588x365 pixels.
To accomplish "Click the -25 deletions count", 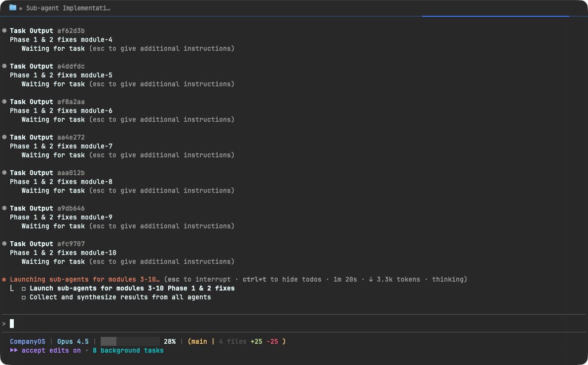I will click(272, 341).
